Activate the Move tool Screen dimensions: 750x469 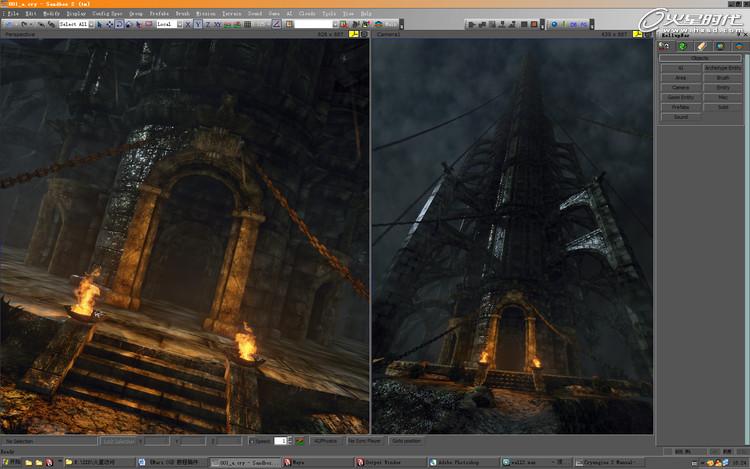tap(110, 24)
